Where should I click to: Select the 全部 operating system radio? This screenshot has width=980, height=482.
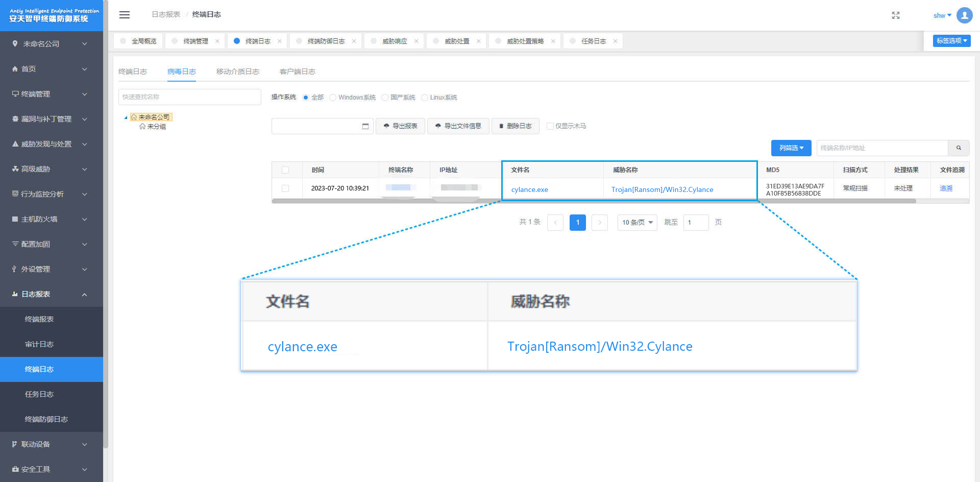[x=306, y=98]
